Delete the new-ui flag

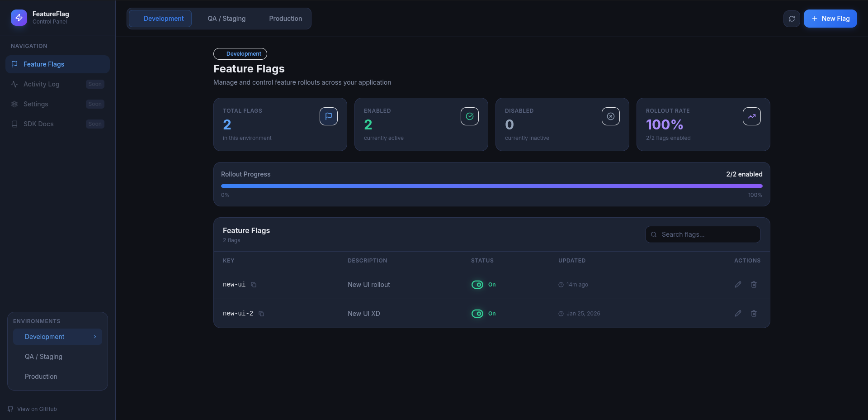click(754, 285)
